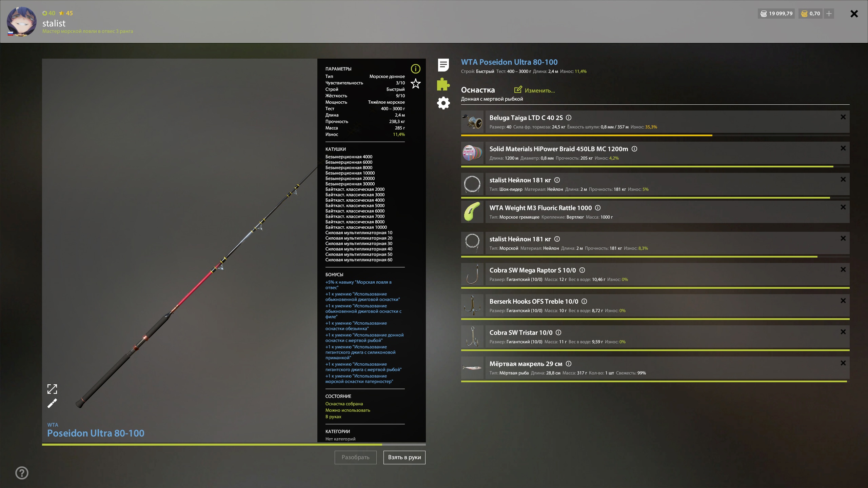The height and width of the screenshot is (488, 868).
Task: Click the 'Оснастка собрана' status text
Action: click(x=344, y=404)
